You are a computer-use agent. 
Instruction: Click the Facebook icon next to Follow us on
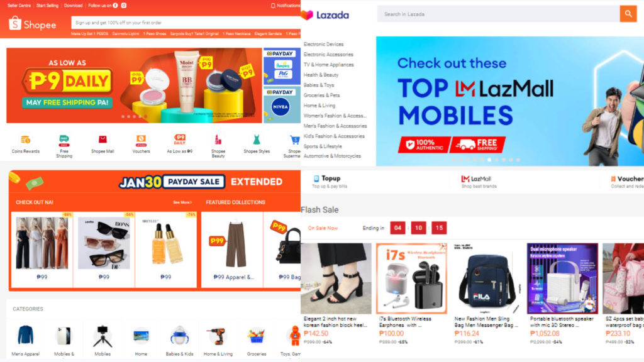tap(116, 5)
